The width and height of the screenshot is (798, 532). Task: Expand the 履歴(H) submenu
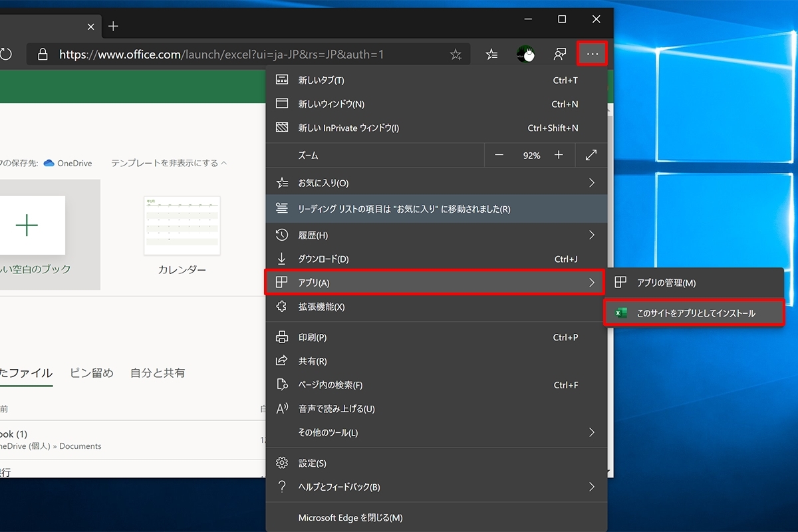pos(436,235)
